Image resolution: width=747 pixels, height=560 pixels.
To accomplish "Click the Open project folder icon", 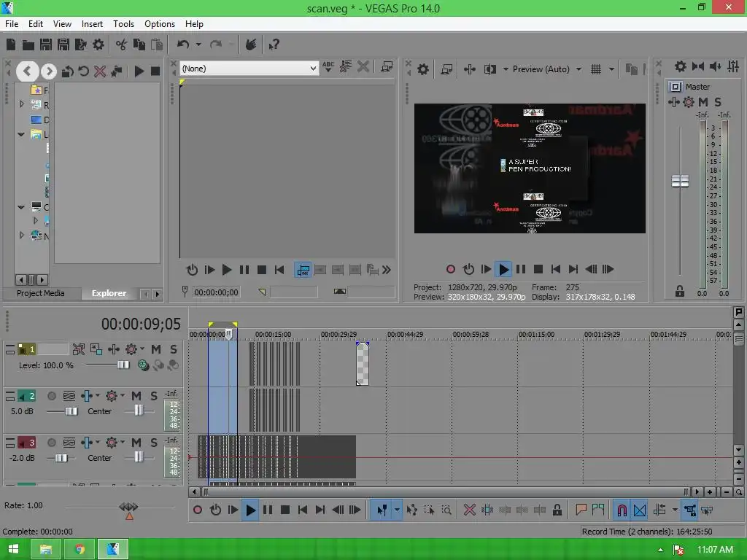I will click(x=28, y=44).
